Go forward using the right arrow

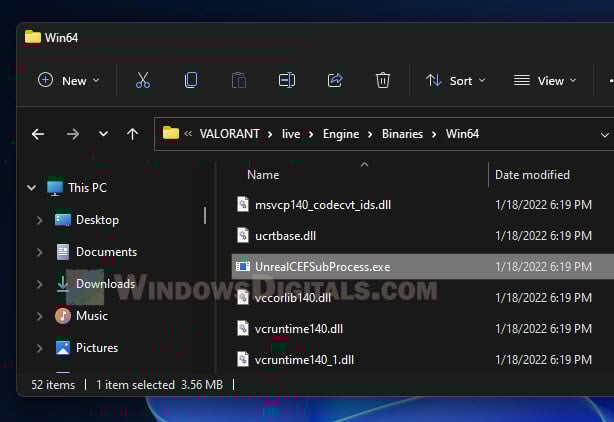[72, 134]
